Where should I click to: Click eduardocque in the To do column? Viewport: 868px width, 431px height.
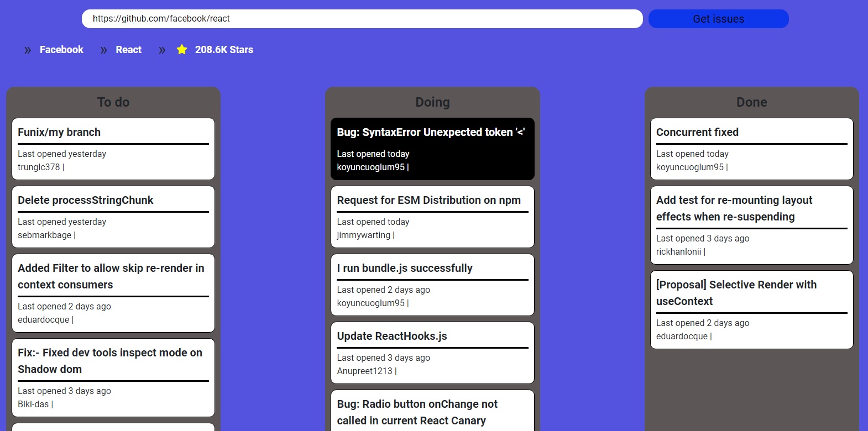pyautogui.click(x=43, y=319)
